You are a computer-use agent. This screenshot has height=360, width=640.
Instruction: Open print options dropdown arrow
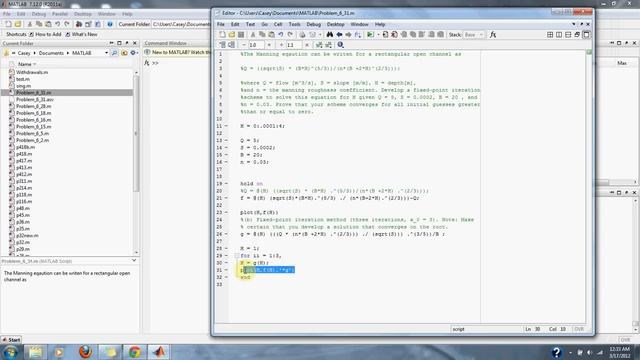pyautogui.click(x=320, y=35)
